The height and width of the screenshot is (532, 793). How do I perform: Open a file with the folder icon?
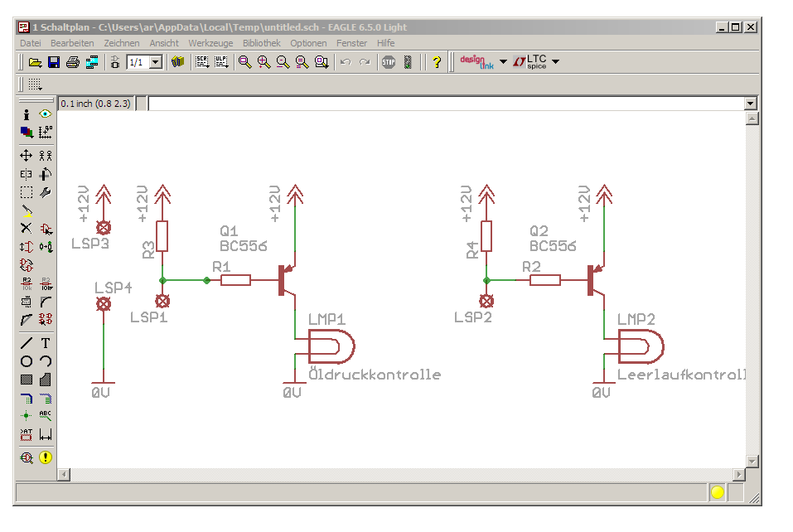pyautogui.click(x=35, y=62)
